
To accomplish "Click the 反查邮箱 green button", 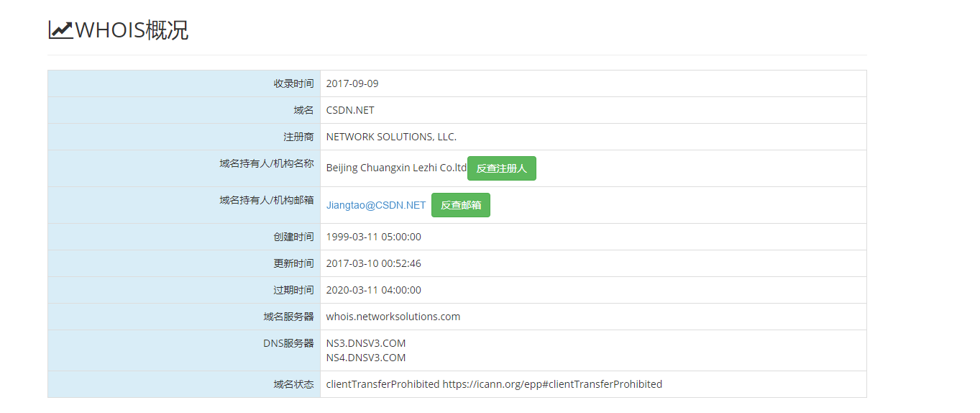I will [461, 205].
